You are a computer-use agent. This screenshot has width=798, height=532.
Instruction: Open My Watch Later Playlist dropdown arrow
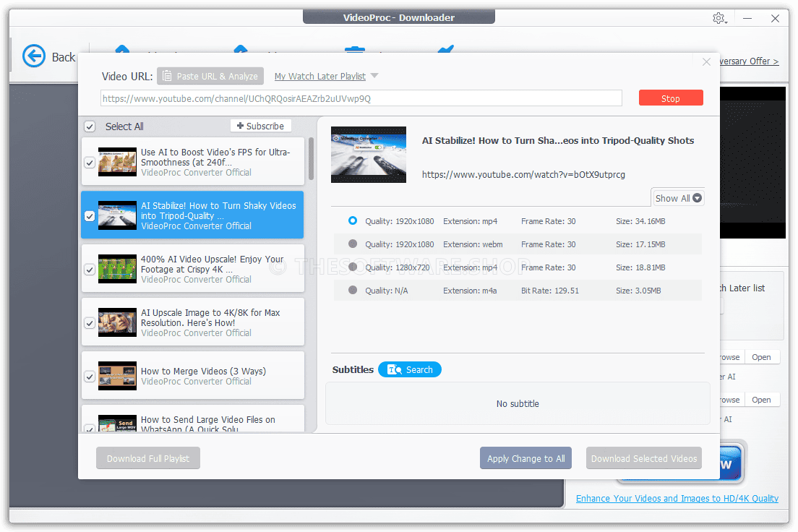click(374, 76)
